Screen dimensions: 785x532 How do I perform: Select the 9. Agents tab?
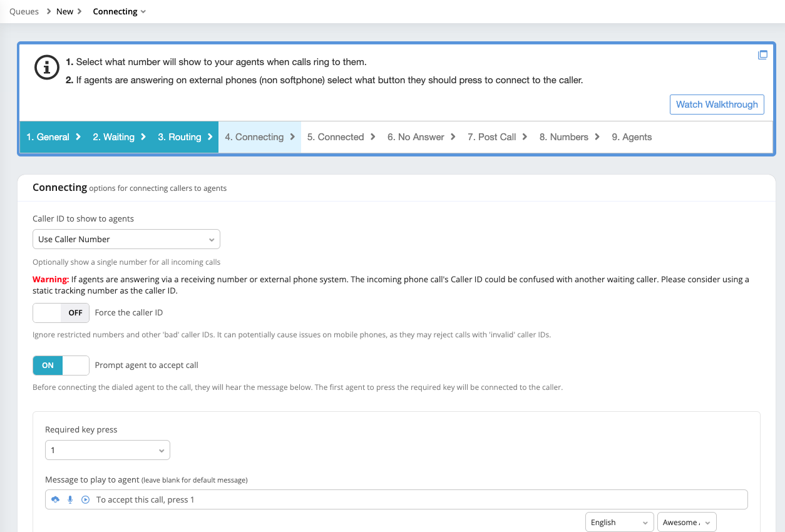632,136
